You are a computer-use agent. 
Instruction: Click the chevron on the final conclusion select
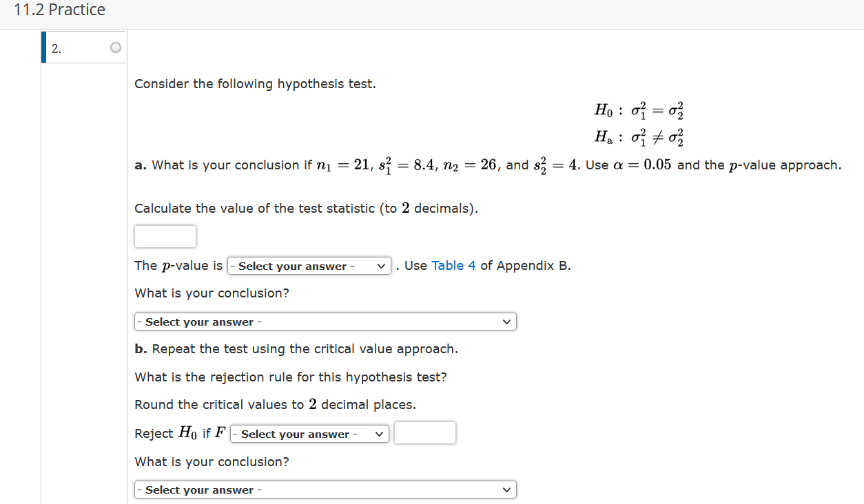[507, 489]
